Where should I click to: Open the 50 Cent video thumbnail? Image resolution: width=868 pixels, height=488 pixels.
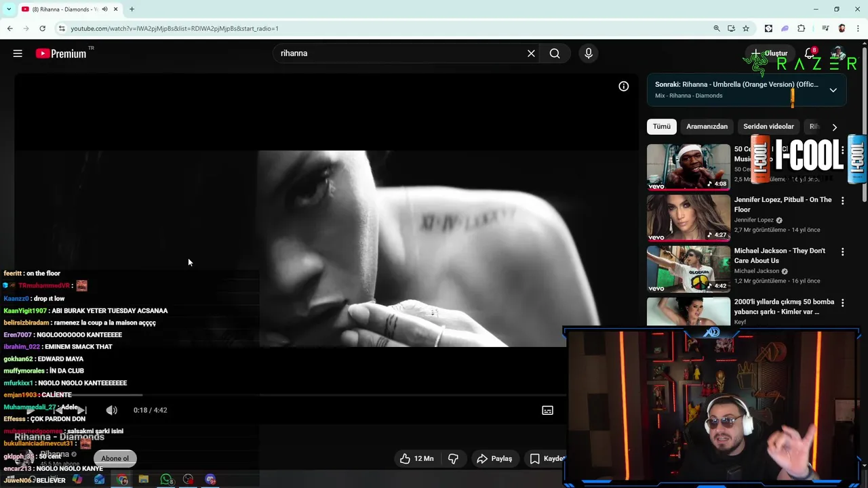coord(688,167)
